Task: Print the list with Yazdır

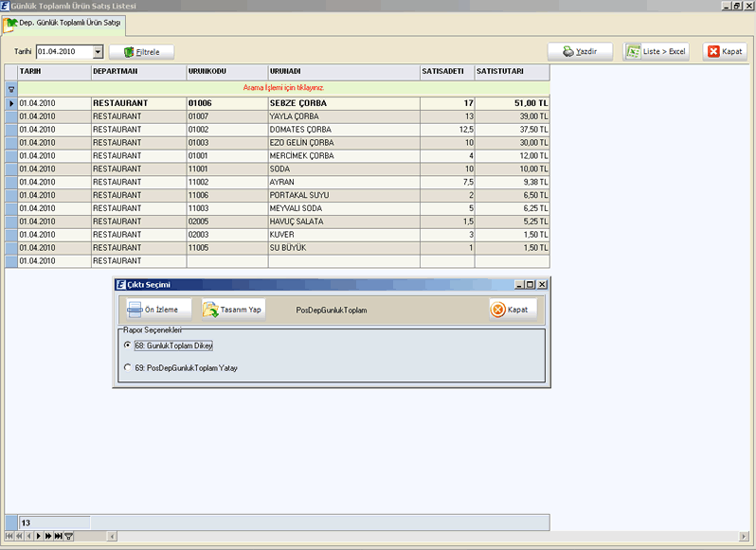Action: 580,52
